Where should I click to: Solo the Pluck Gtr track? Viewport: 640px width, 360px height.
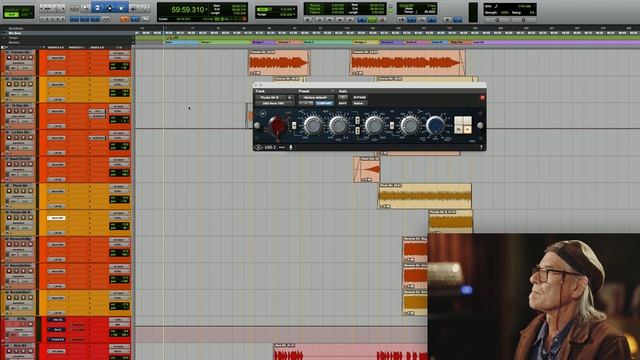(x=23, y=191)
